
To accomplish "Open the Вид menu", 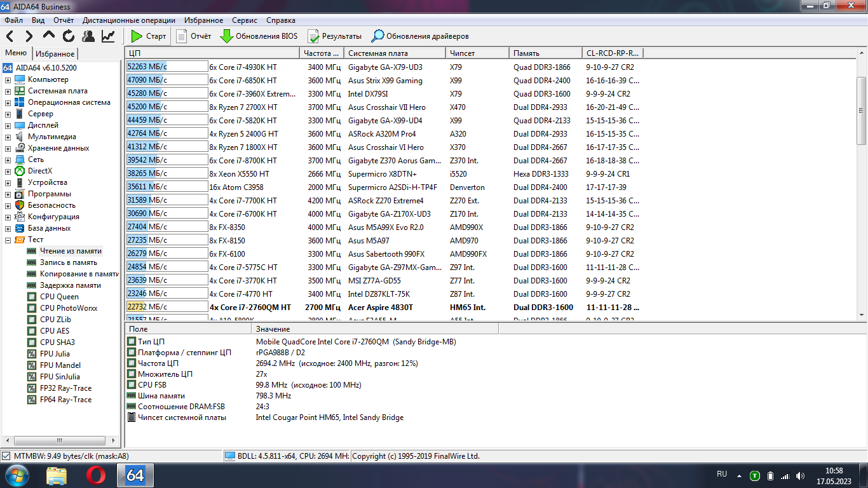I will click(x=38, y=20).
